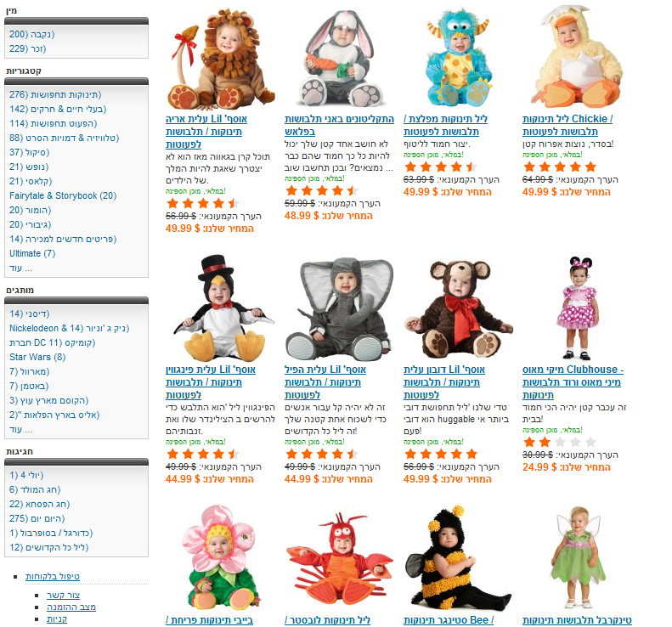This screenshot has height=627, width=672.
Task: Open the lion cub costume image
Action: coord(220,59)
